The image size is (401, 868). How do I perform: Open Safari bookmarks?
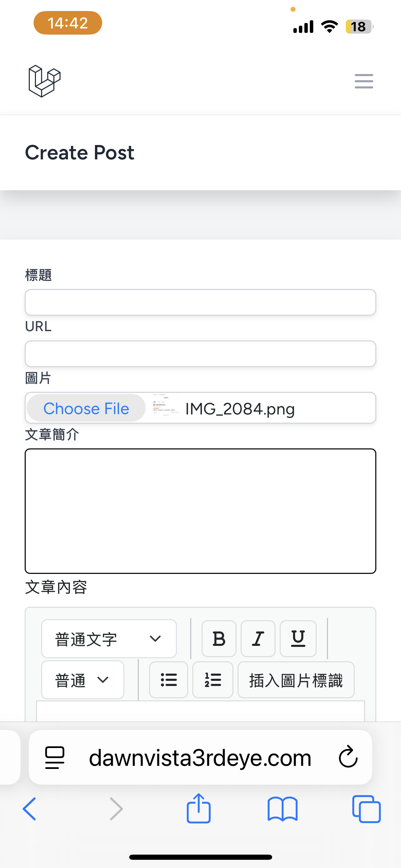[x=283, y=809]
